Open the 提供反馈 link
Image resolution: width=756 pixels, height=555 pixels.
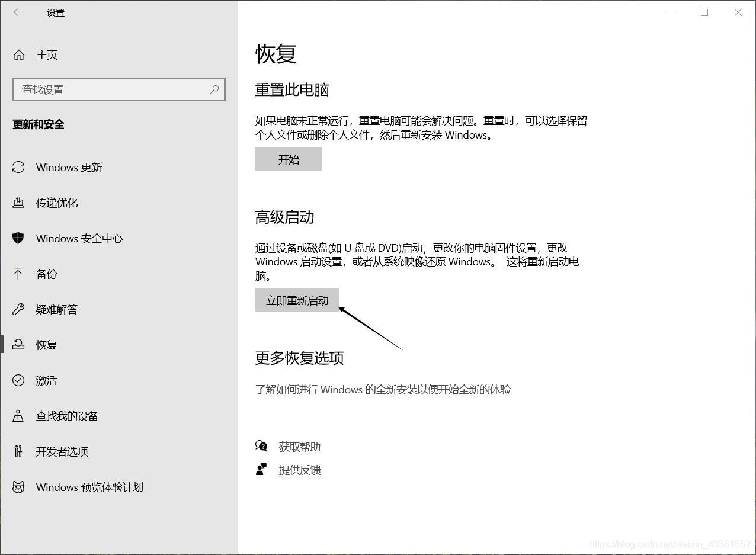click(x=300, y=470)
